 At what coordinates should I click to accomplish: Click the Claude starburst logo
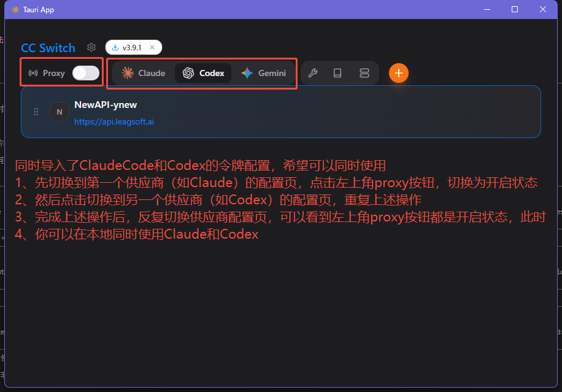click(x=126, y=73)
